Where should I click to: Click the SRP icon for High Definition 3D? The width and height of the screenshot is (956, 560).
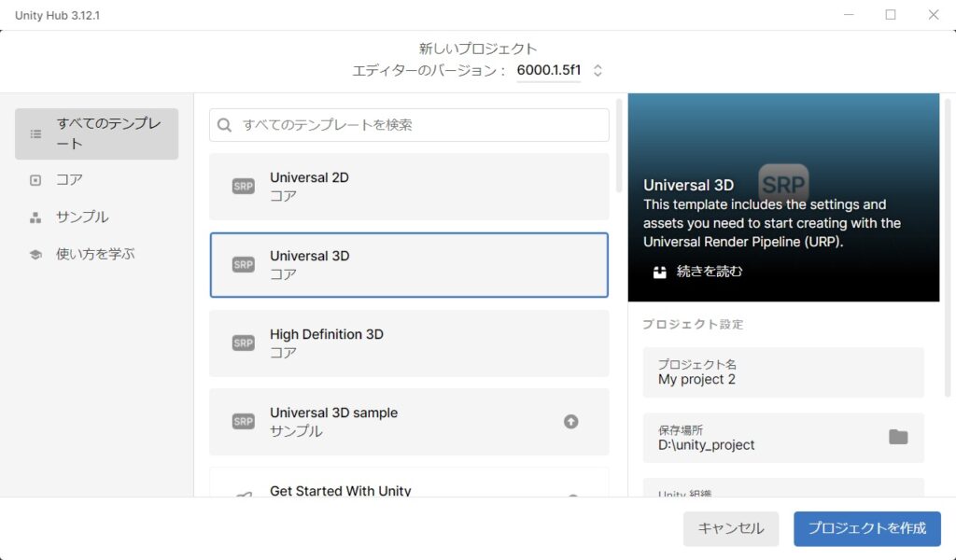click(243, 343)
